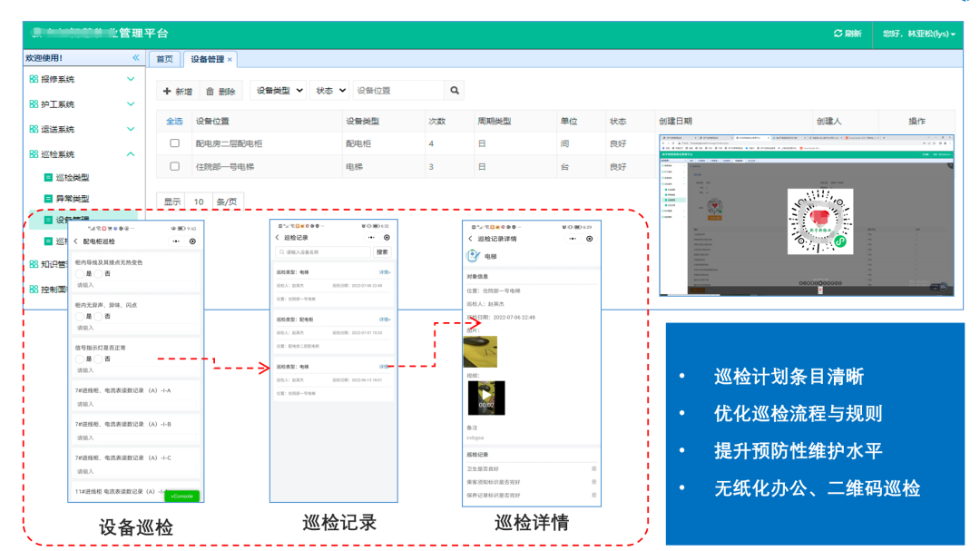Open the three-dot menu on the 巡检记录 screen
The height and width of the screenshot is (551, 980).
point(371,238)
